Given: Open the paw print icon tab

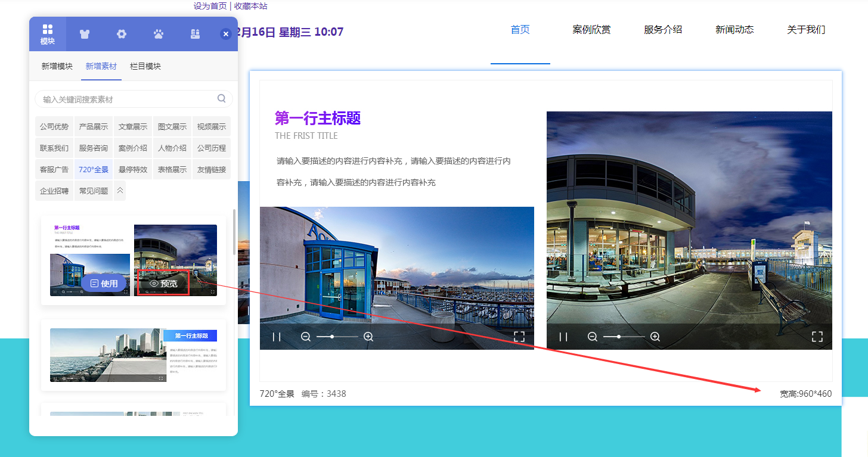Looking at the screenshot, I should point(159,34).
